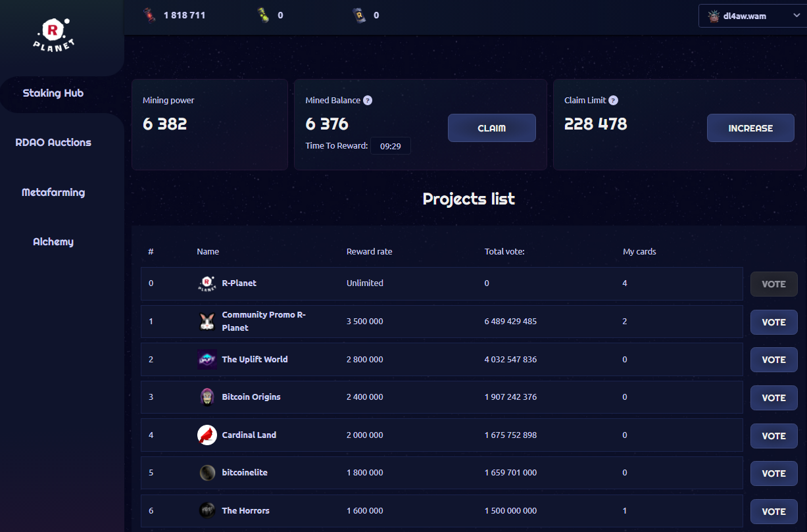Click reward rate 2 400 000
The width and height of the screenshot is (807, 532).
(365, 397)
